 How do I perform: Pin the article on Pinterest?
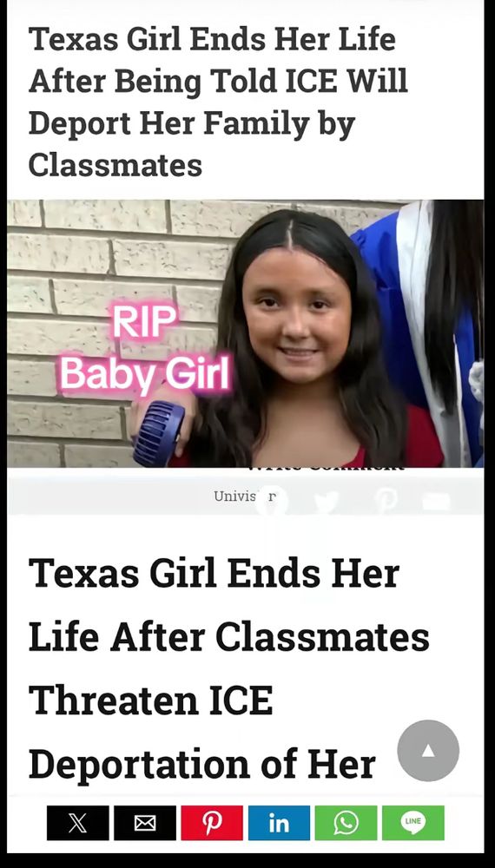pyautogui.click(x=212, y=823)
